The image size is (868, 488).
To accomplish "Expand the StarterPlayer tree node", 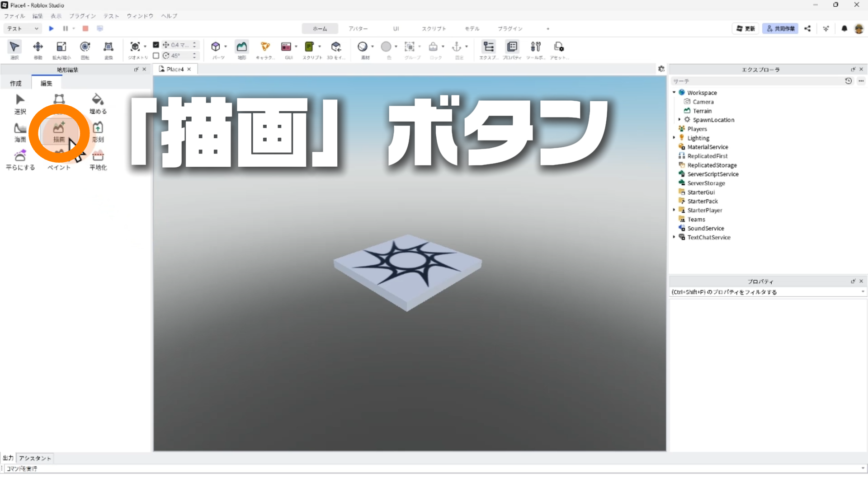I will pyautogui.click(x=674, y=210).
